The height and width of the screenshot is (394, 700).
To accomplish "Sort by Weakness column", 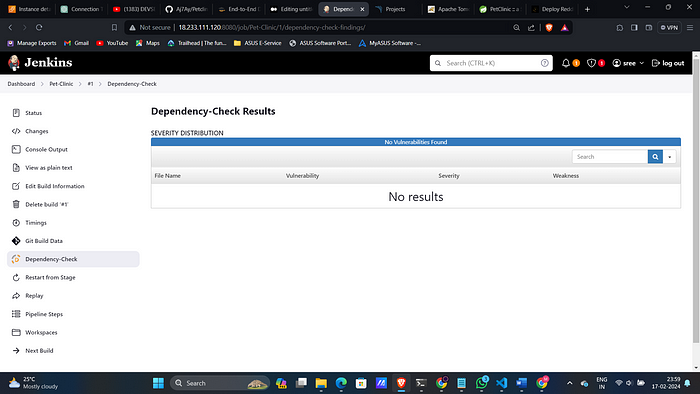I will [566, 176].
